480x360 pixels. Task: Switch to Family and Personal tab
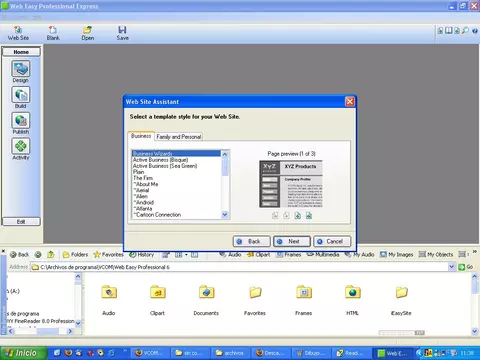[179, 137]
